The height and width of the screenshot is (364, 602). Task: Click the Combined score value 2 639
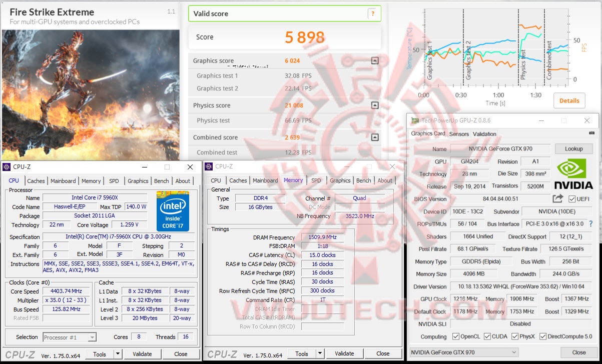292,137
